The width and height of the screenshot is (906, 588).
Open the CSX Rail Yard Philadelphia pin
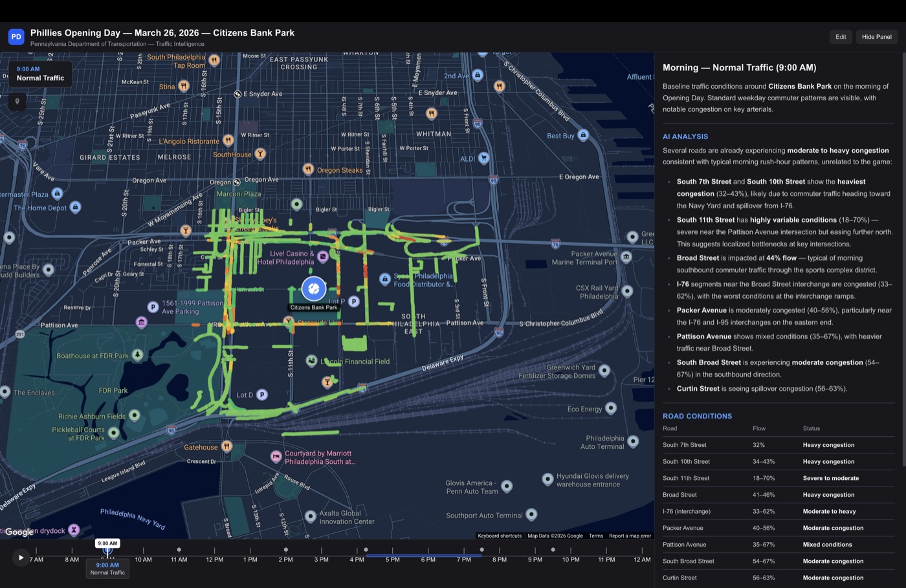pyautogui.click(x=627, y=292)
